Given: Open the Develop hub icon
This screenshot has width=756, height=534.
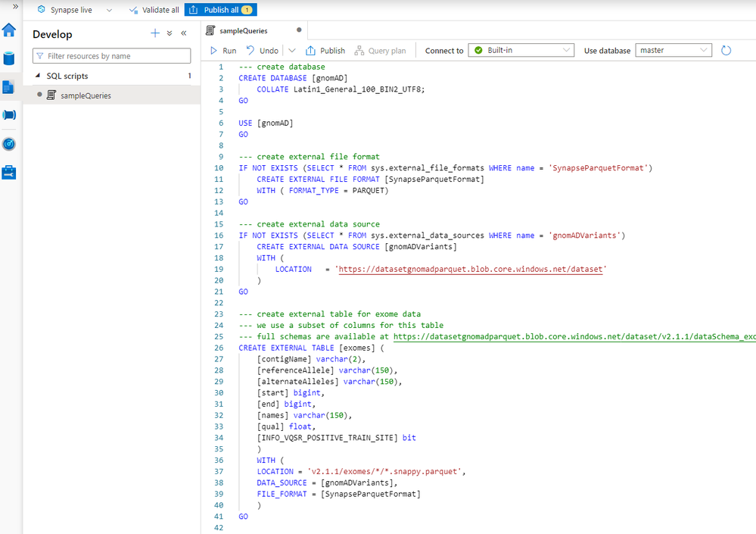Looking at the screenshot, I should (8, 87).
